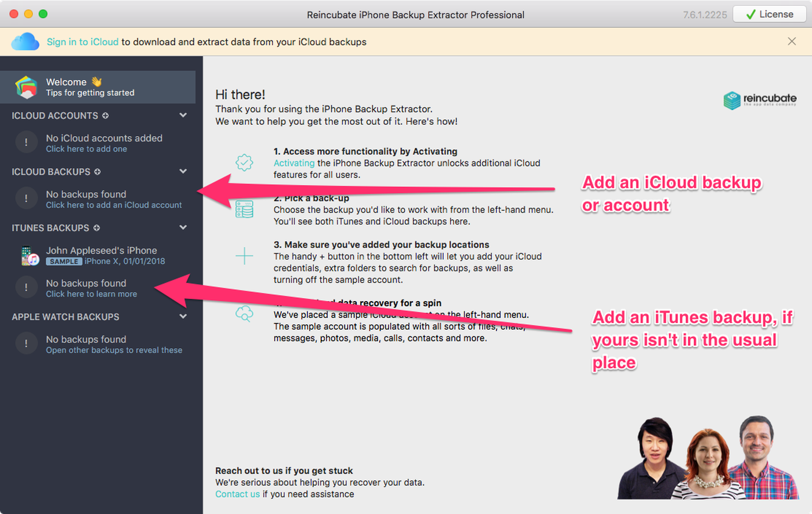Collapse the ICLOUD BACKUPS section

pos(183,172)
